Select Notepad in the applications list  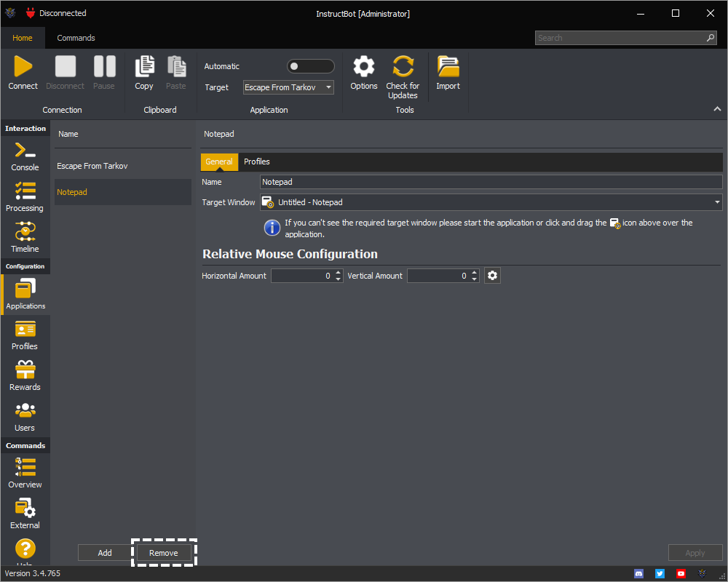click(x=123, y=192)
